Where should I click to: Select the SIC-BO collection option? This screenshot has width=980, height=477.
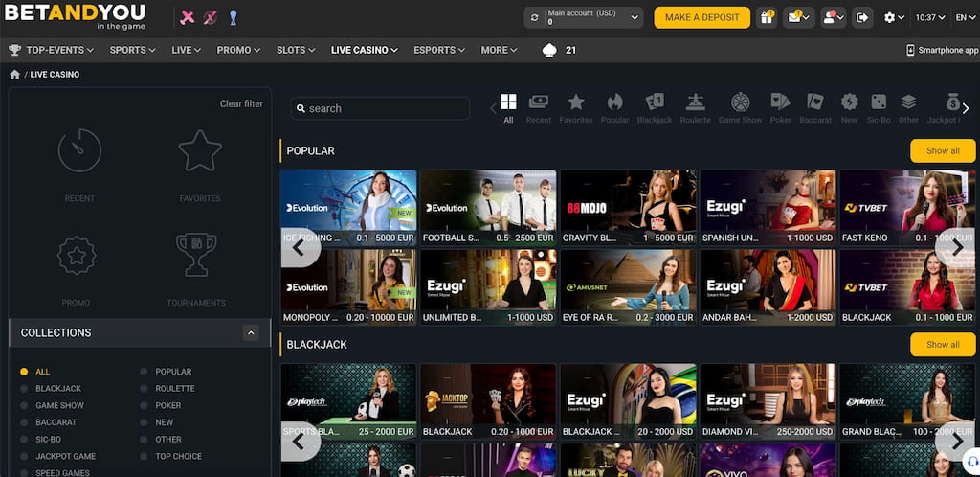48,440
